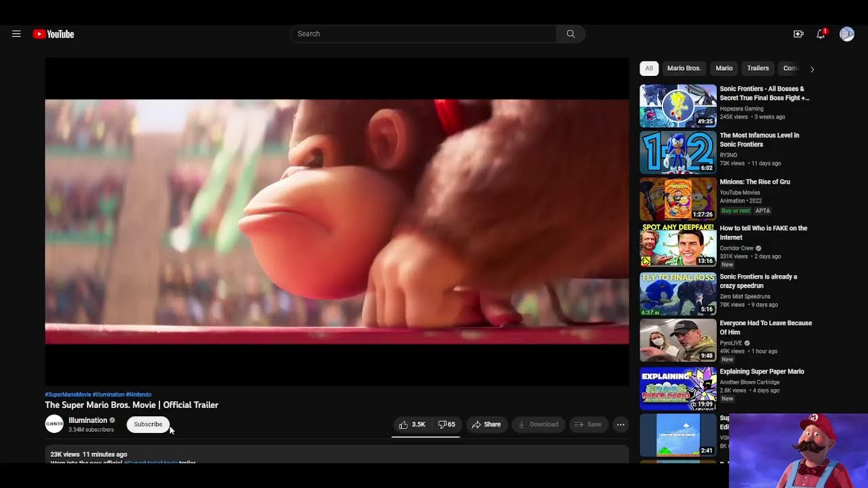Expand the description box '23K views'
868x488 pixels.
(337, 455)
